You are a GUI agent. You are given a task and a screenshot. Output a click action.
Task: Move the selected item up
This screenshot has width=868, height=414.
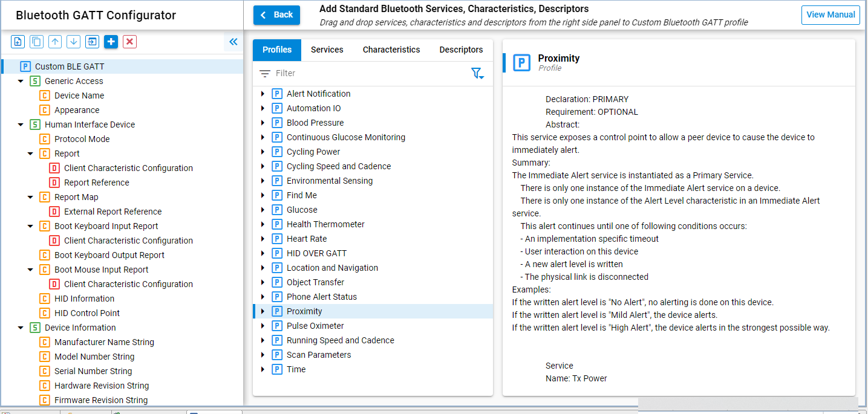click(x=54, y=41)
